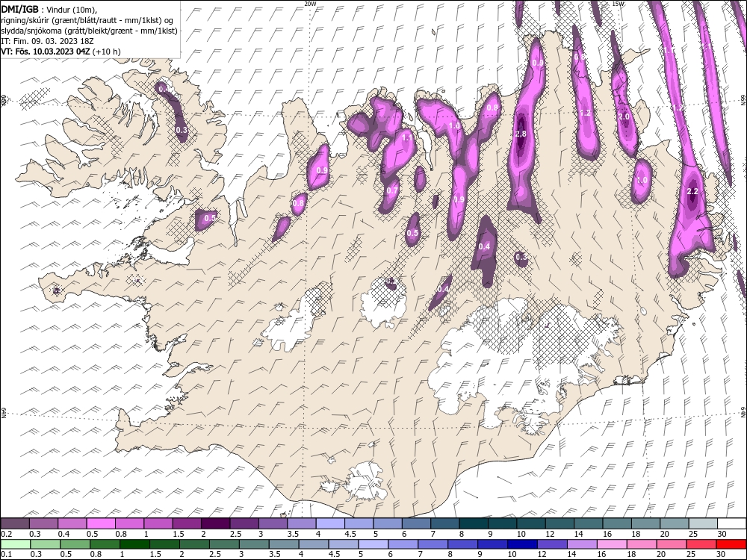Screen dimensions: 747x560
Task: Pick the dark purple snow legend swatch labeled 2
Action: click(215, 524)
